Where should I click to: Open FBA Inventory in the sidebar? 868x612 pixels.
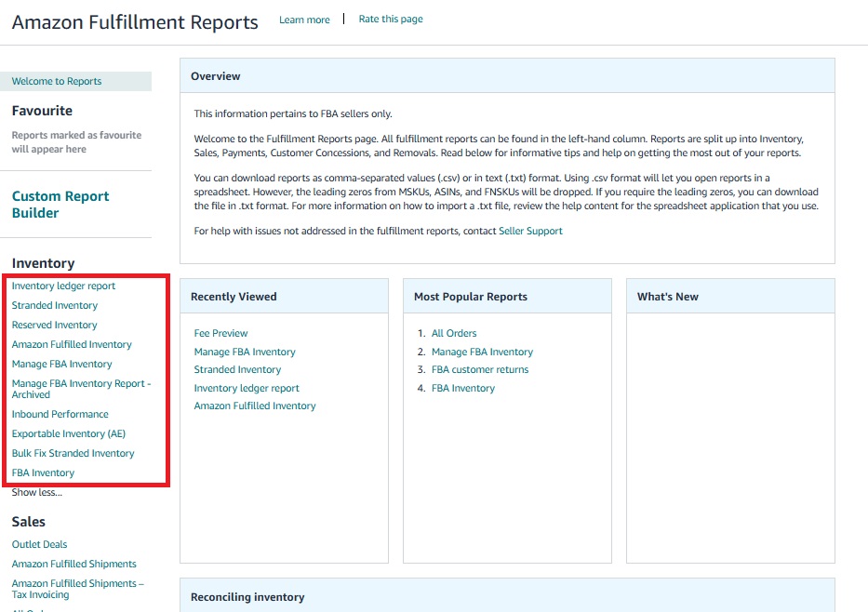43,473
